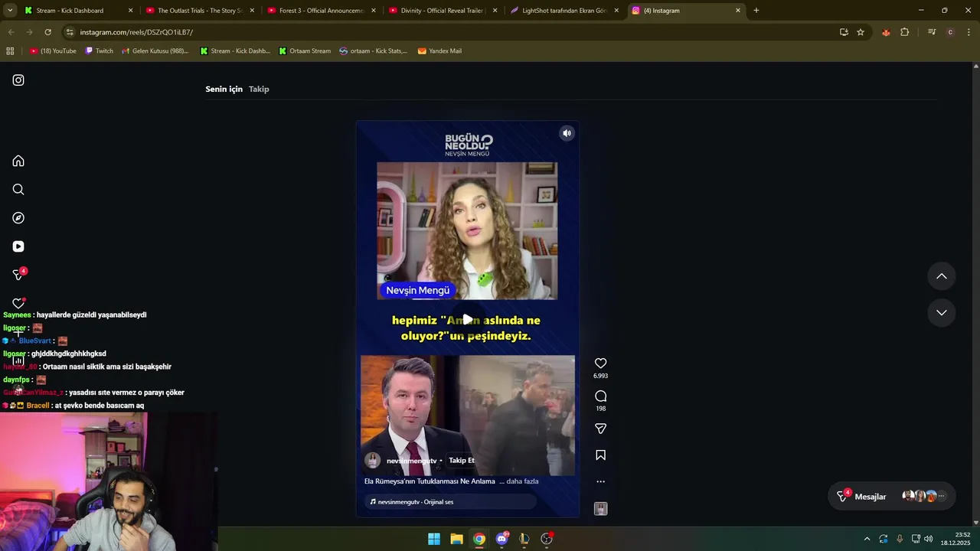Open the audio thumbnail beside the reel

[x=600, y=508]
